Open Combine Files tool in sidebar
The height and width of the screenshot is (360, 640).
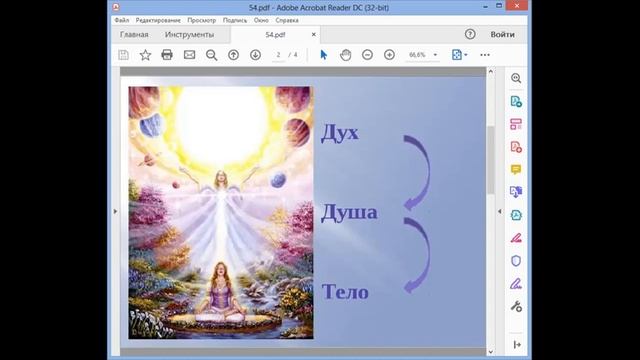[x=516, y=192]
